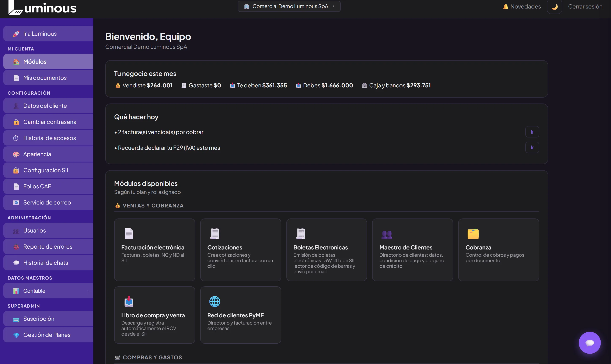This screenshot has width=611, height=364.
Task: Click the Cotizaciones card title
Action: (225, 248)
